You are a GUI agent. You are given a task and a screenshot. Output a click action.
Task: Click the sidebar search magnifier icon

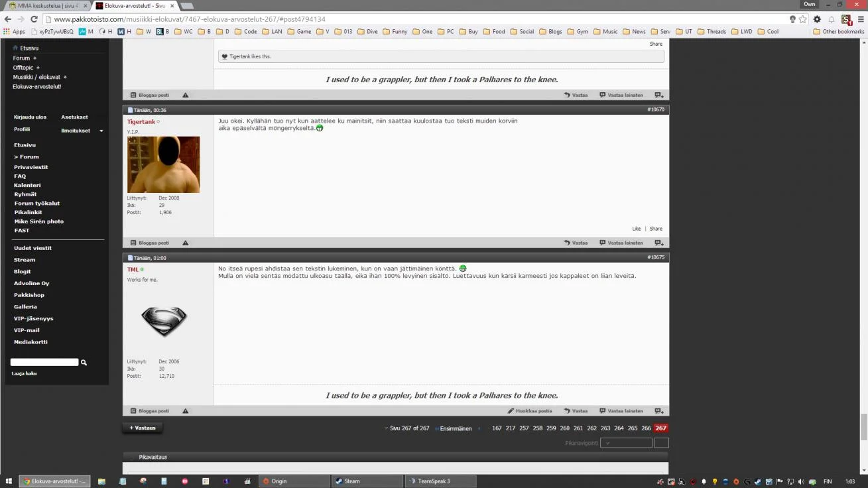(84, 363)
